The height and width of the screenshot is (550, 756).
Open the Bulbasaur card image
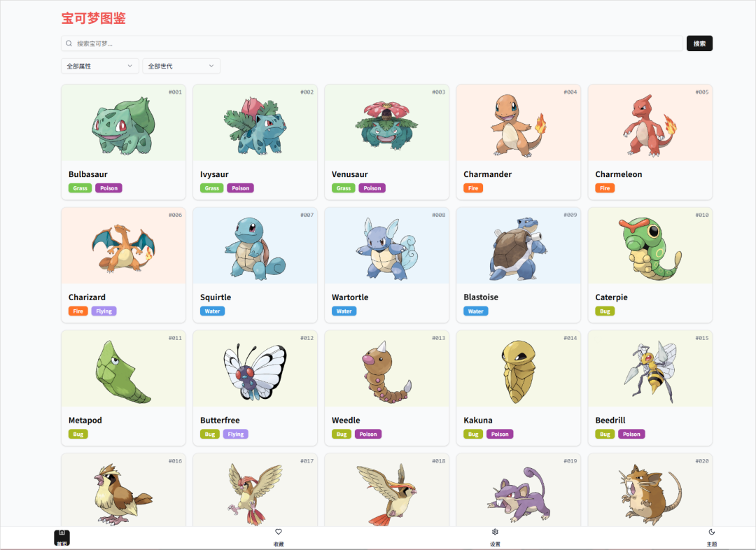(123, 123)
